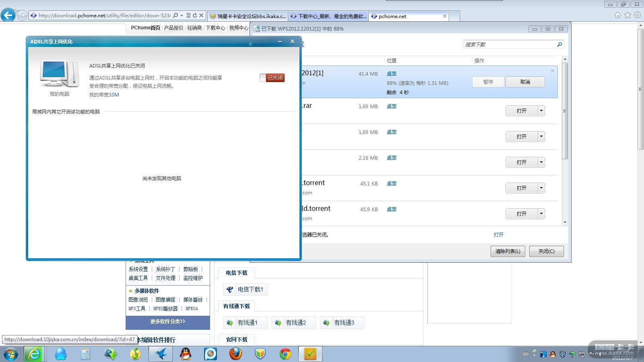Image resolution: width=644 pixels, height=362 pixels.
Task: Click the Internet Explorer taskbar icon
Action: coord(35,354)
